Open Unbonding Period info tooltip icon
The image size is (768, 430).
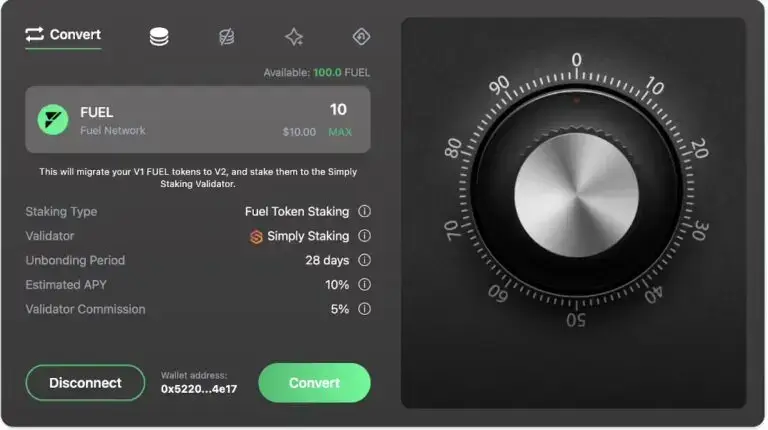364,260
